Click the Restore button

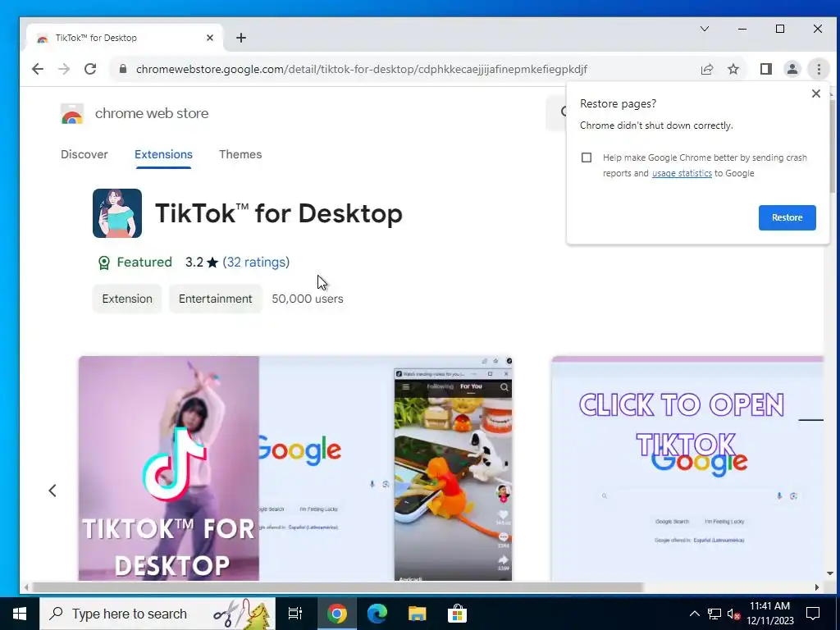tap(787, 217)
